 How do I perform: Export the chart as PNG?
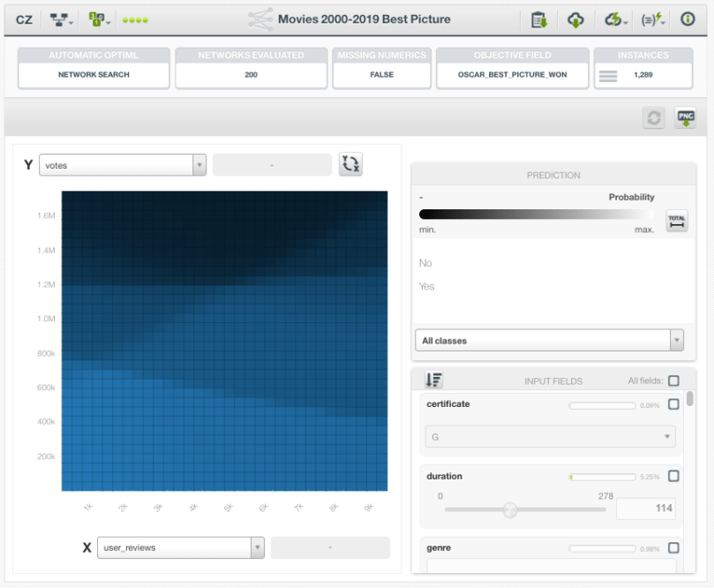coord(684,117)
